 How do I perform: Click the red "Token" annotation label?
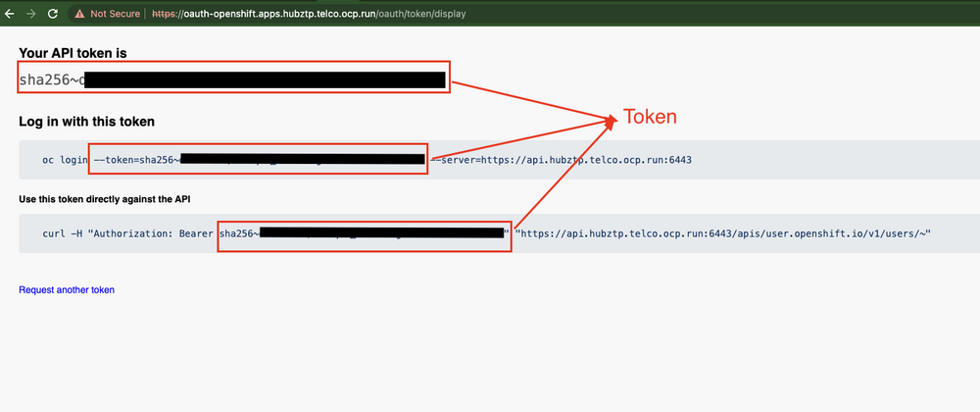(651, 118)
